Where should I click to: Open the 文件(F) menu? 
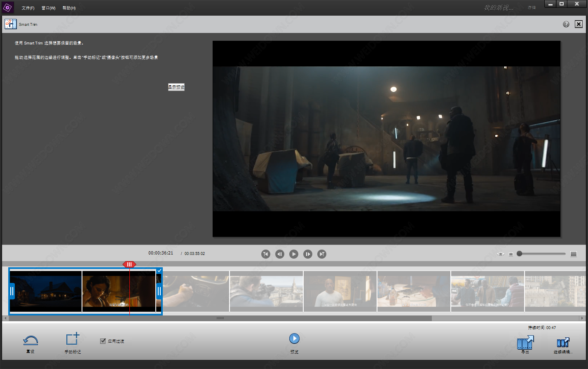28,8
